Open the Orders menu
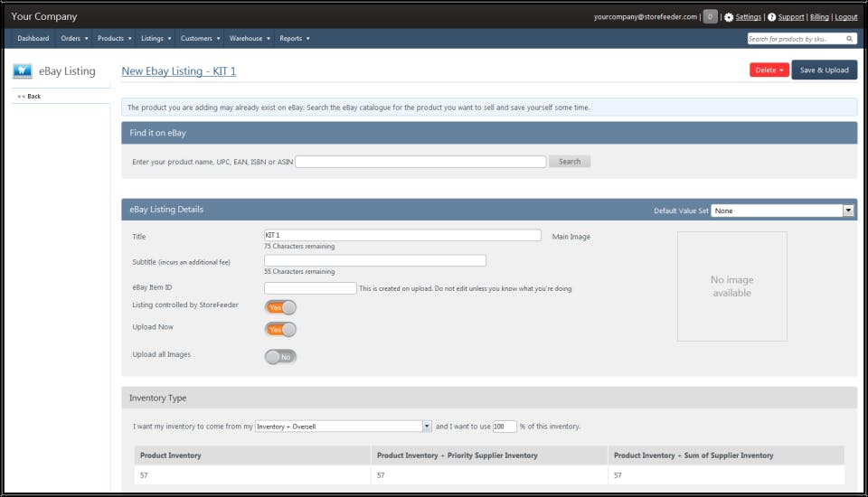 [x=74, y=38]
